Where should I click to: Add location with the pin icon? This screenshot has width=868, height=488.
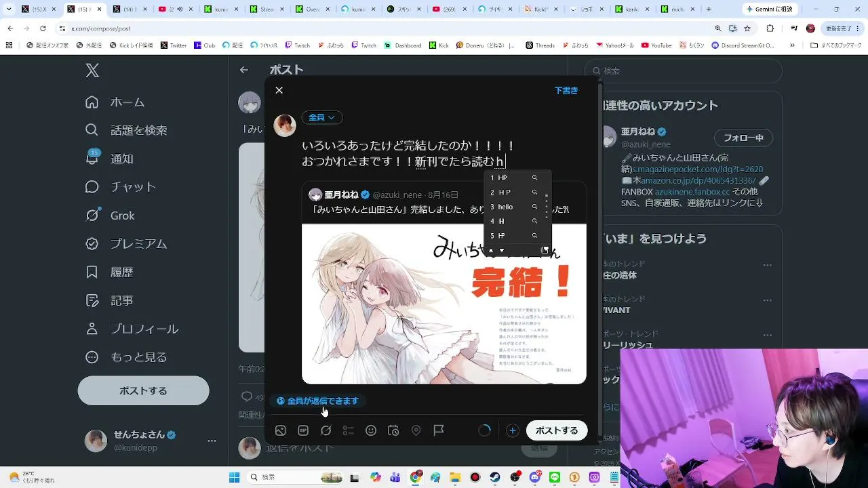pos(416,430)
